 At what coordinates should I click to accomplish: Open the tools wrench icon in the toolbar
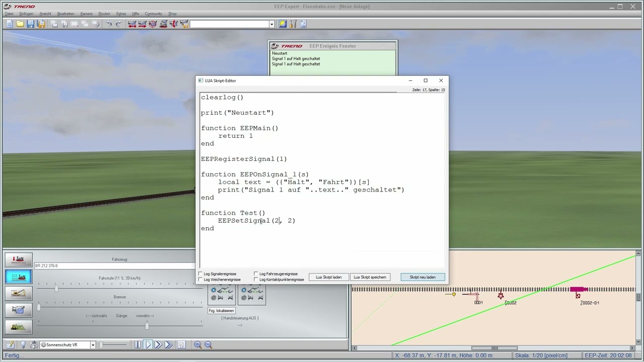[293, 24]
